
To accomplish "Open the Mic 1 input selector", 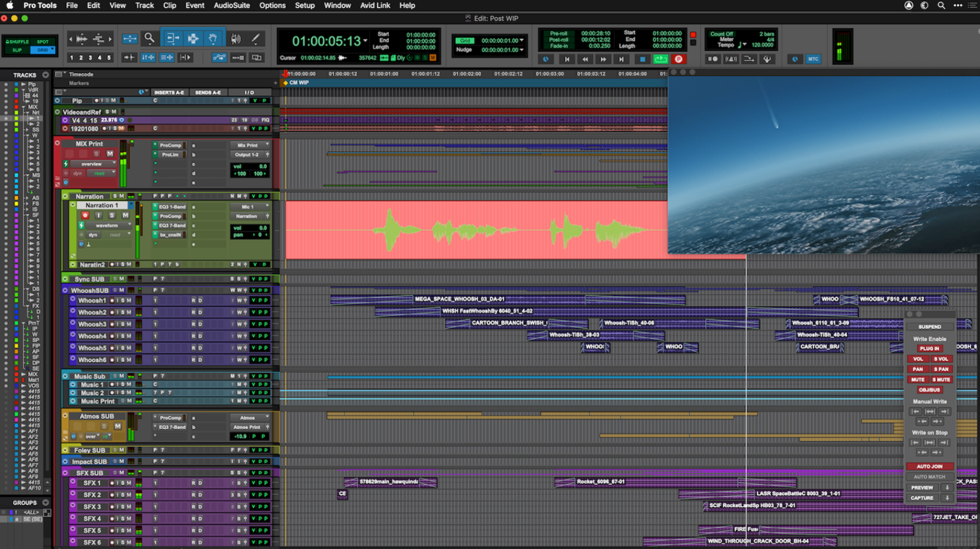I will [250, 207].
